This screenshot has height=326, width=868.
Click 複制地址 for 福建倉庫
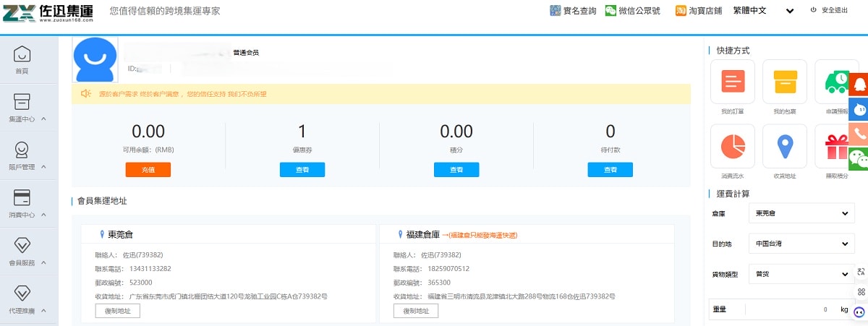pos(416,311)
